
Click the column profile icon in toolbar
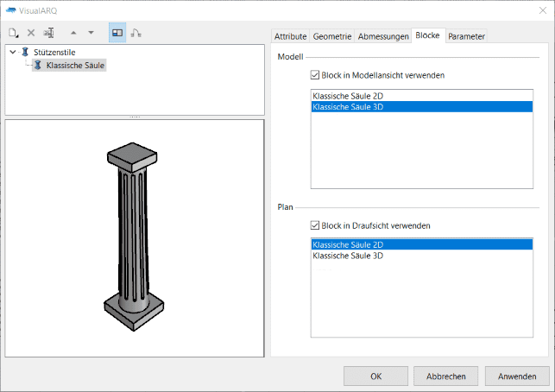click(x=136, y=33)
